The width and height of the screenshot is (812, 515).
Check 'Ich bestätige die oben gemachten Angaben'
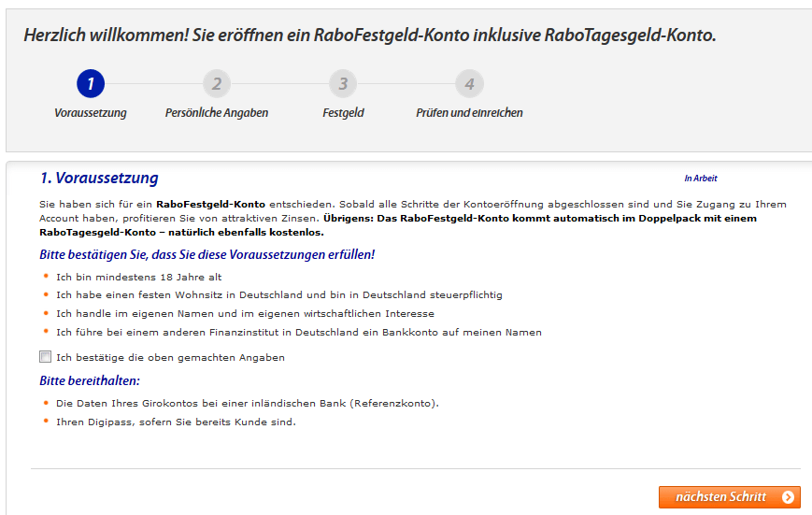tap(46, 356)
